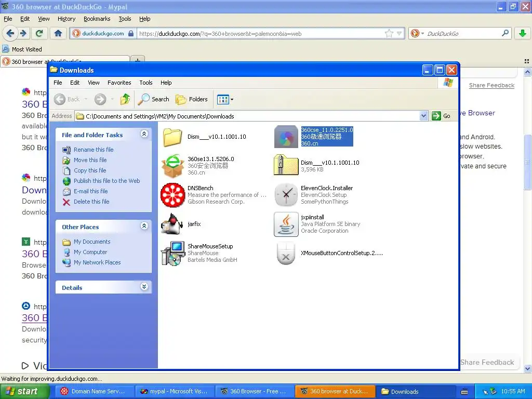Select the ShareMouseSetup icon
Image resolution: width=532 pixels, height=399 pixels.
[x=172, y=253]
